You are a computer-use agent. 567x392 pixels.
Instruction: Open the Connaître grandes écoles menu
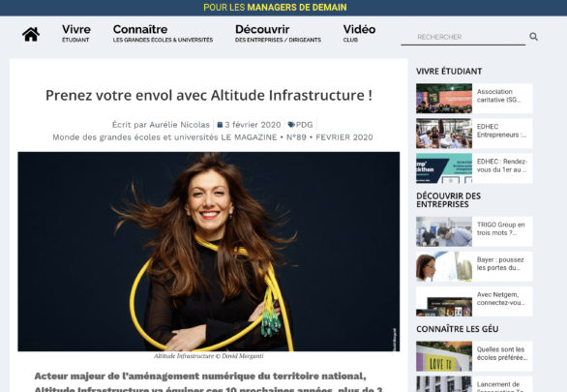[x=163, y=33]
